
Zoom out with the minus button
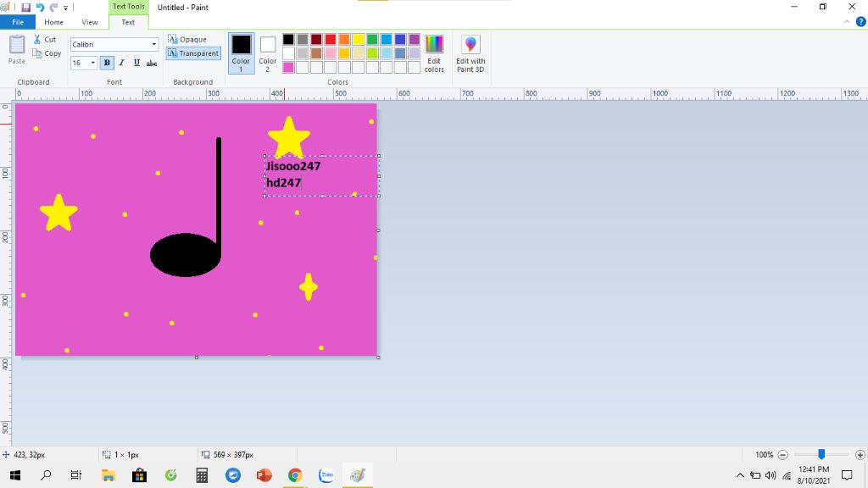tap(782, 455)
